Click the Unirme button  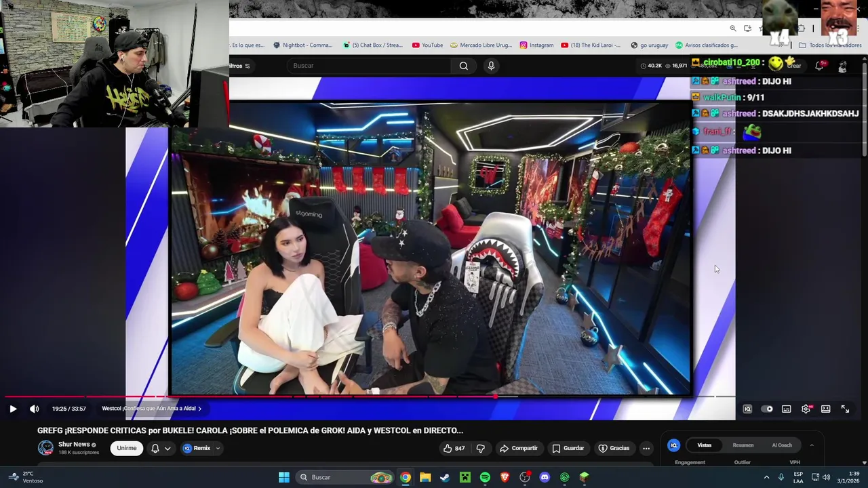pos(126,448)
